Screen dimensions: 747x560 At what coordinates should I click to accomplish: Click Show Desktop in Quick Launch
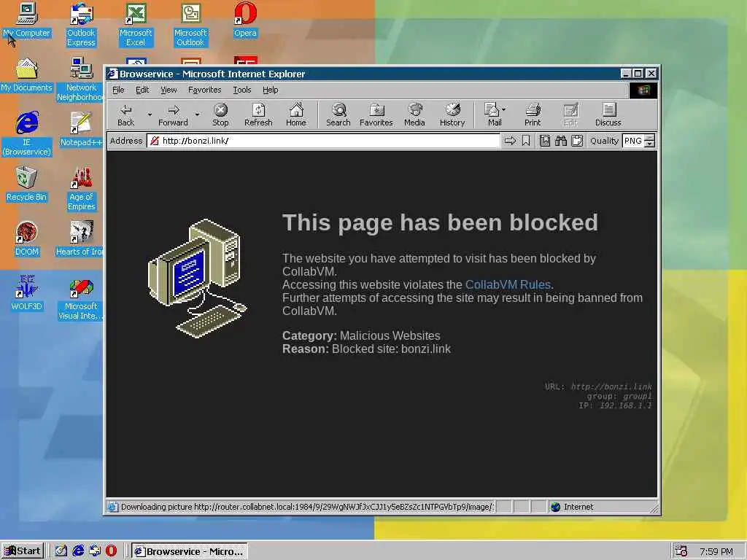[x=61, y=551]
